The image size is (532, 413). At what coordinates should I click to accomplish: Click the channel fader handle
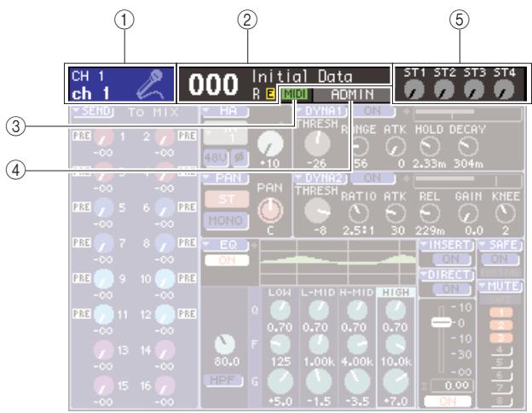coord(441,322)
